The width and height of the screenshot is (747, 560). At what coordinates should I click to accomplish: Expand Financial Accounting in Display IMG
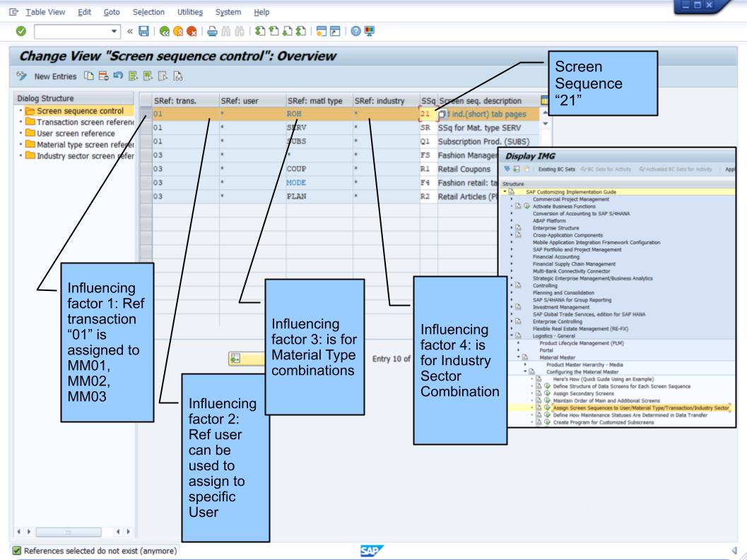[512, 256]
